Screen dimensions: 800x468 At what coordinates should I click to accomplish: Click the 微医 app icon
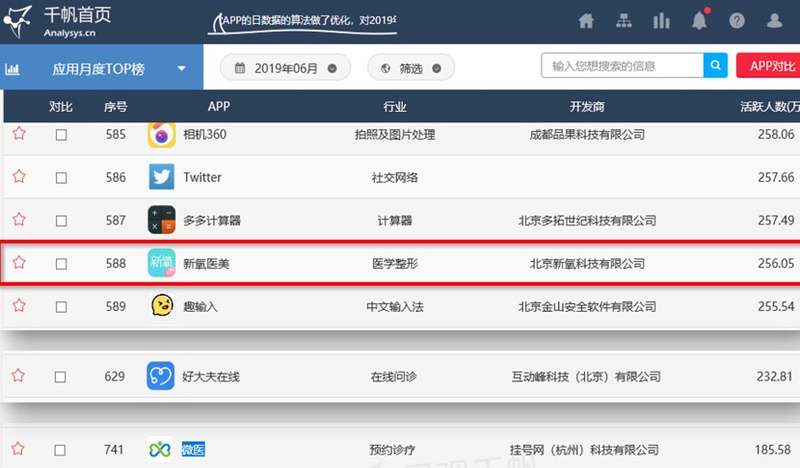(x=160, y=450)
